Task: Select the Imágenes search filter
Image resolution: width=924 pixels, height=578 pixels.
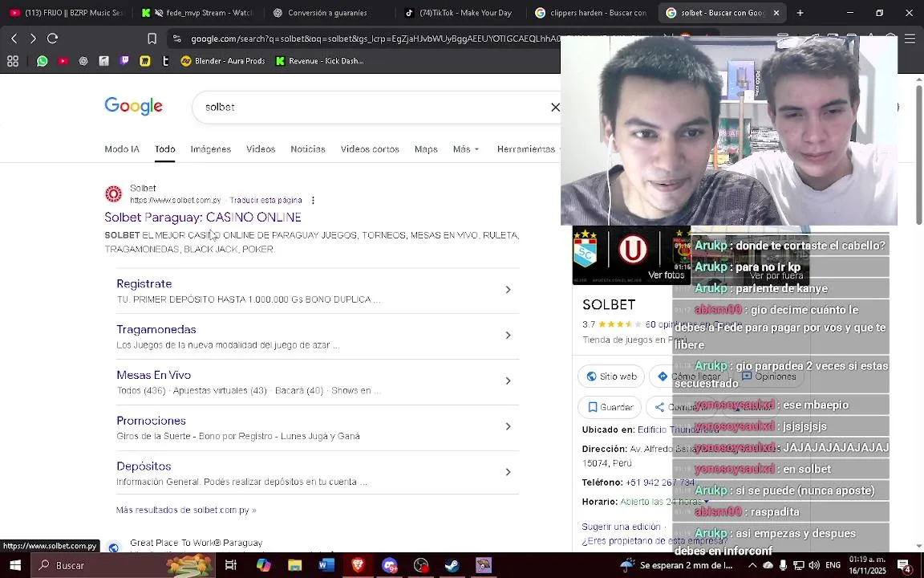Action: (x=210, y=149)
